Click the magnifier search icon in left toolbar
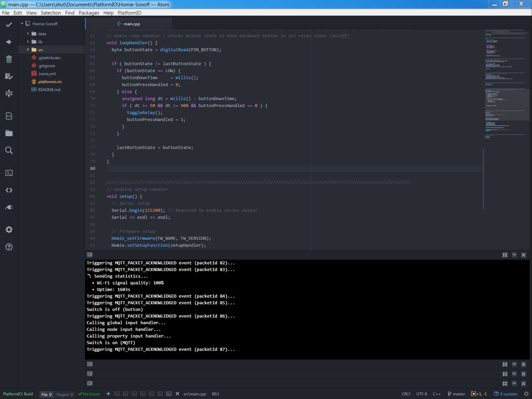The height and width of the screenshot is (399, 532). click(9, 150)
